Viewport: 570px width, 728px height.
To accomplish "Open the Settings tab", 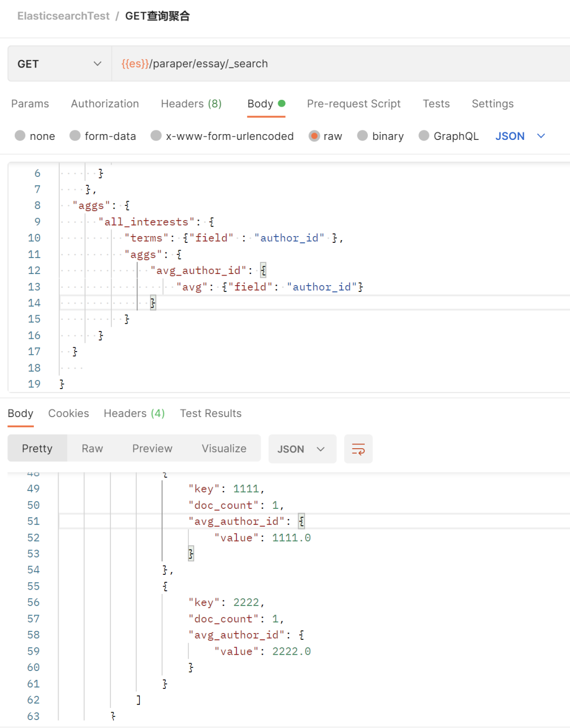I will [492, 104].
